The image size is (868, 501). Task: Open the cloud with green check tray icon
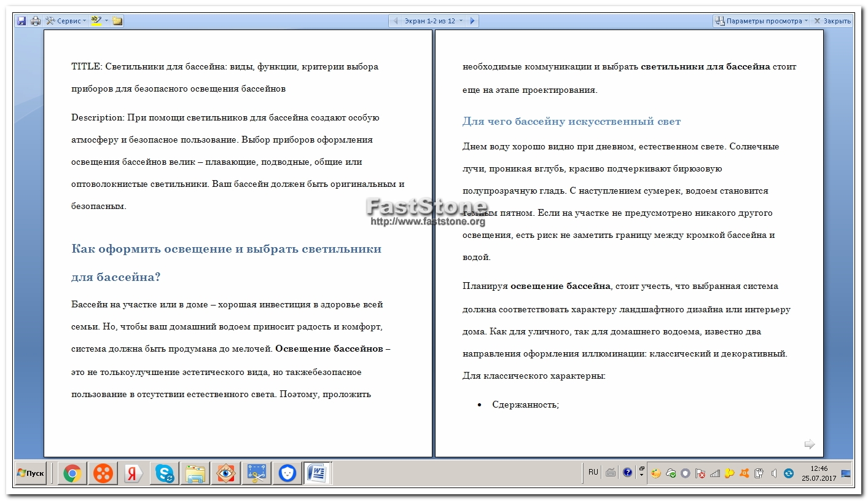[671, 473]
